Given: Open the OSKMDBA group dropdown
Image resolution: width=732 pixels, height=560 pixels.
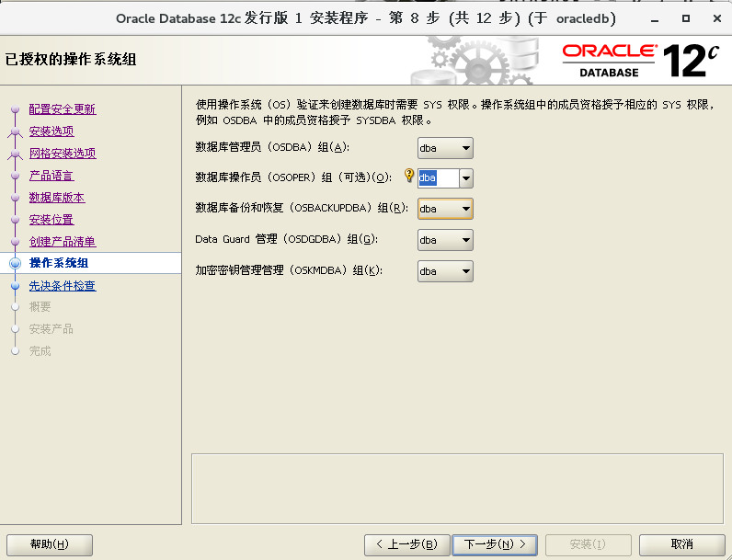Looking at the screenshot, I should pyautogui.click(x=445, y=271).
